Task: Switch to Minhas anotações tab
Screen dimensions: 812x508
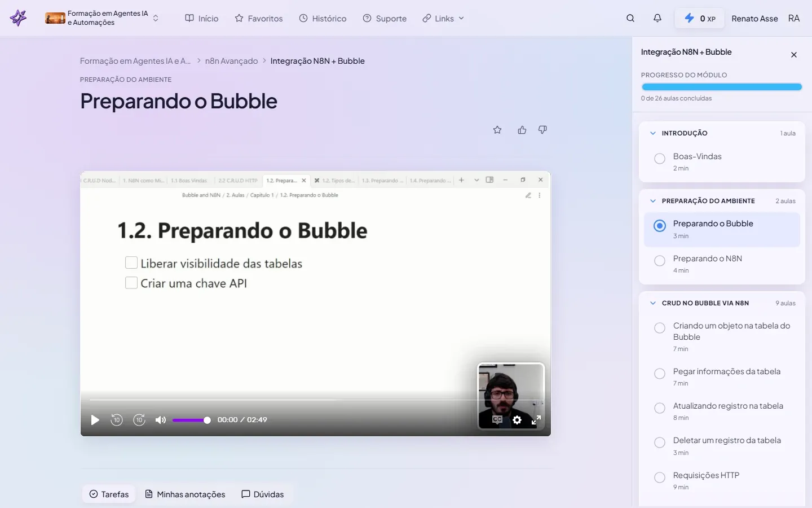Action: tap(186, 494)
